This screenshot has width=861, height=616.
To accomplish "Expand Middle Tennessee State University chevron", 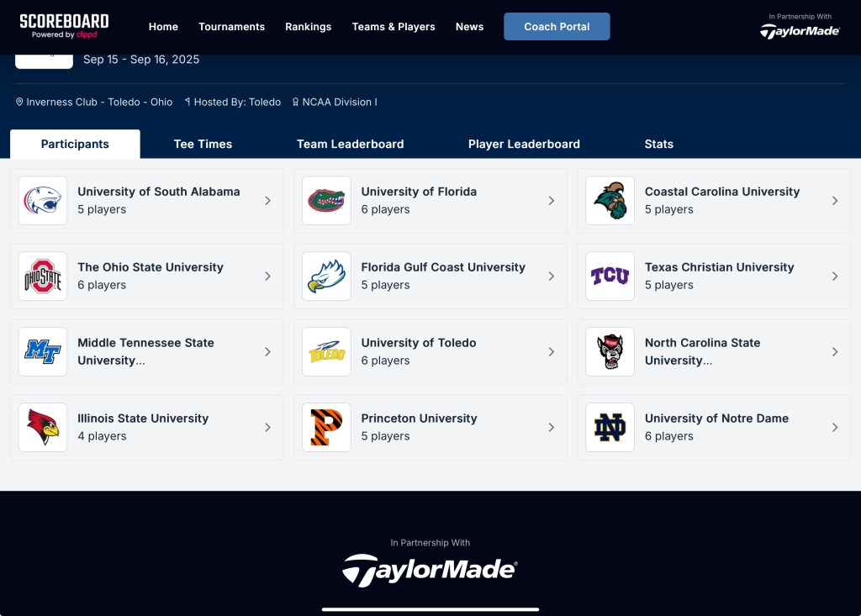I will click(268, 352).
